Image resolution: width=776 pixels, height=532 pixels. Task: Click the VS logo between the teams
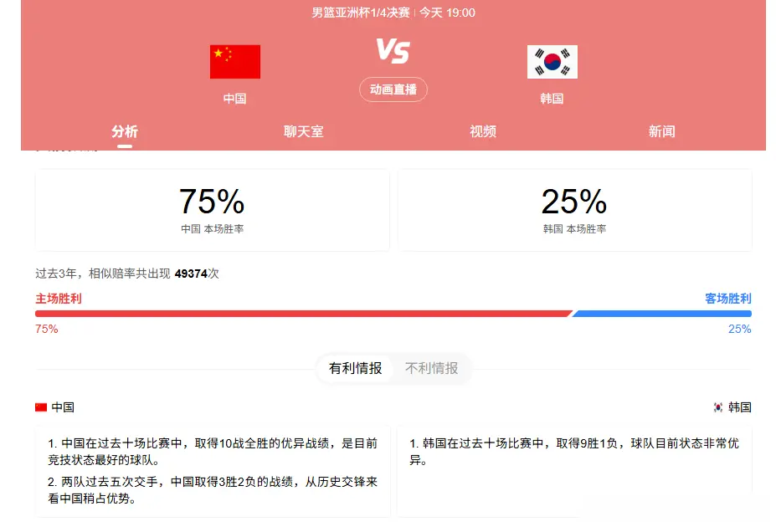[x=393, y=50]
